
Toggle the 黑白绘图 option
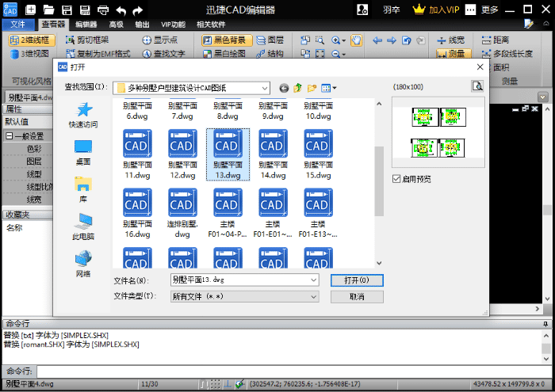[x=224, y=54]
